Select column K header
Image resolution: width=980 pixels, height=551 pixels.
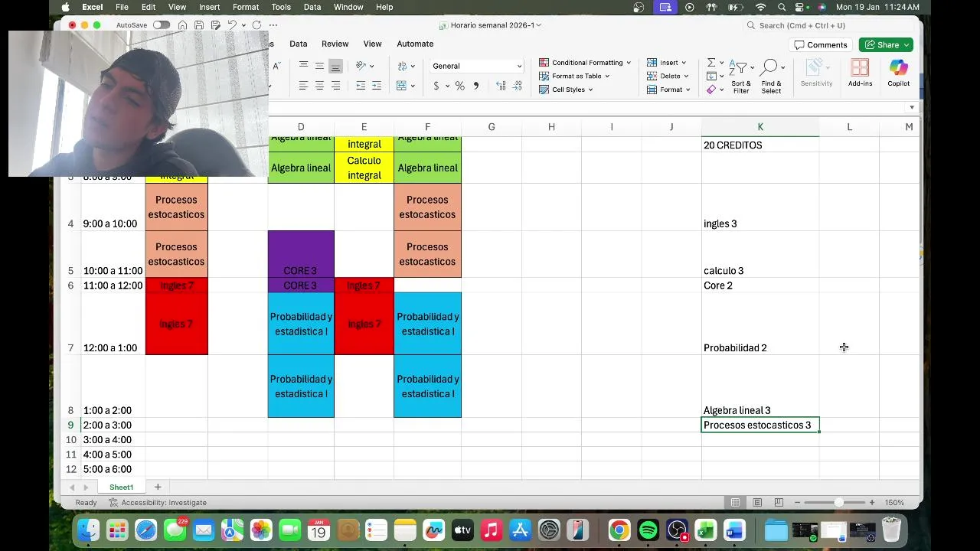tap(760, 127)
